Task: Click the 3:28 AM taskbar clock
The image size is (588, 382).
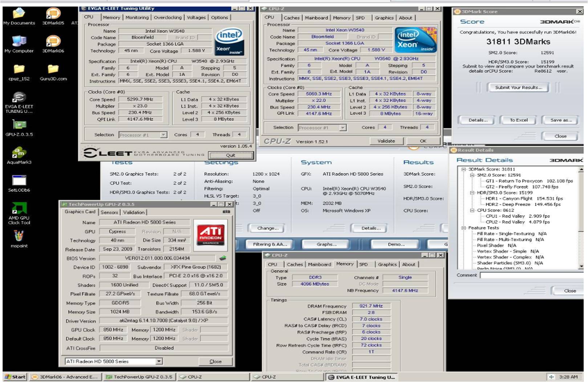Action: point(568,377)
